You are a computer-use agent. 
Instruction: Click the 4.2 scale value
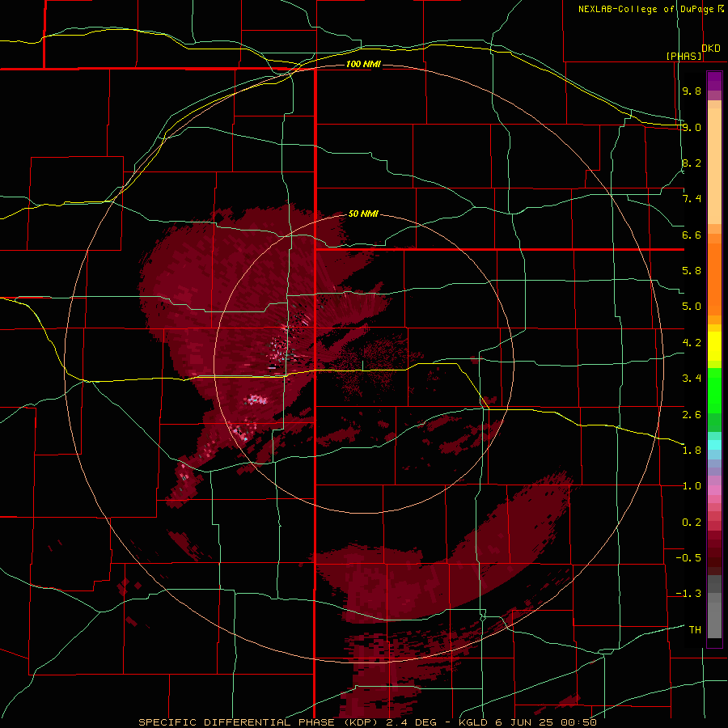point(692,343)
